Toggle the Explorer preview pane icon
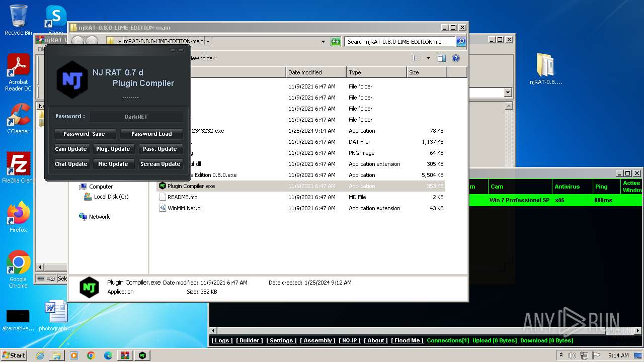644x362 pixels. (x=441, y=58)
